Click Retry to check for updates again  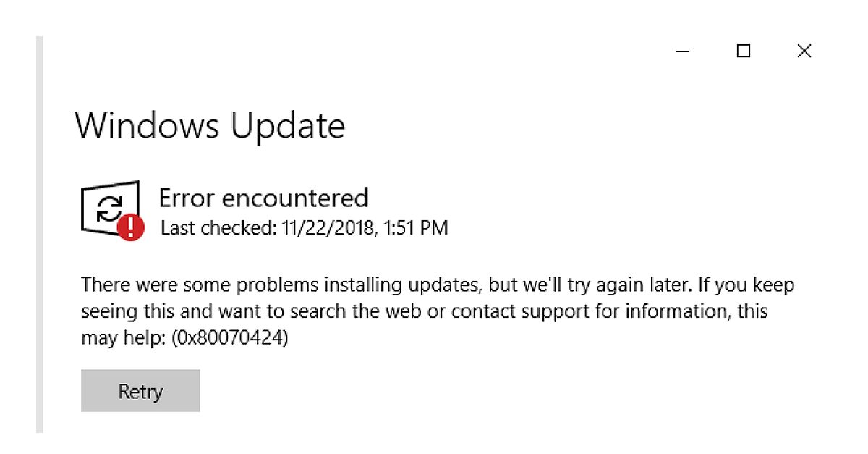(x=140, y=391)
